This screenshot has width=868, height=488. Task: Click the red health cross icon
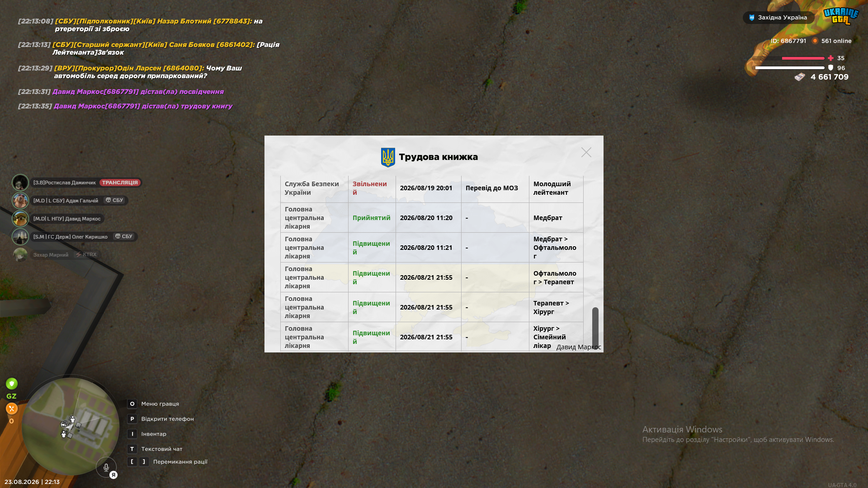click(x=830, y=58)
